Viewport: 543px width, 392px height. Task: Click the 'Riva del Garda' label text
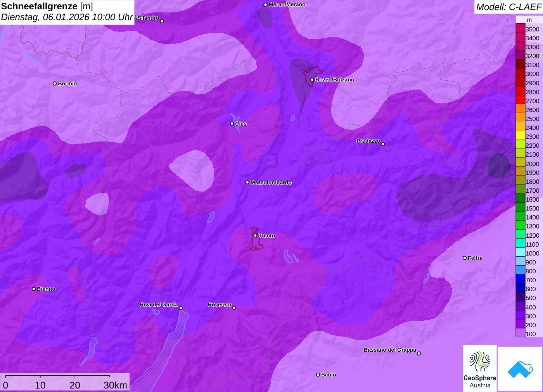coord(159,304)
